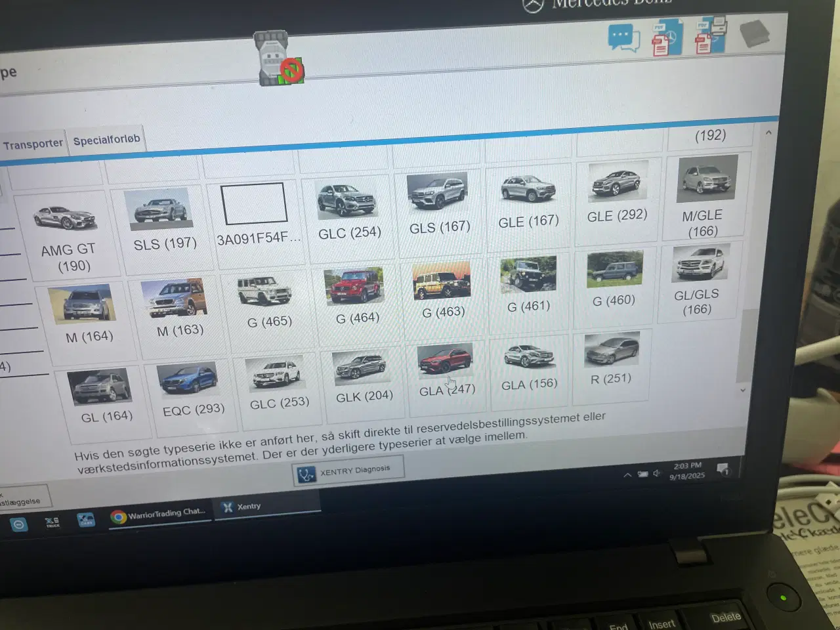Click the PDF print icon
Image resolution: width=840 pixels, height=630 pixels.
coord(709,35)
